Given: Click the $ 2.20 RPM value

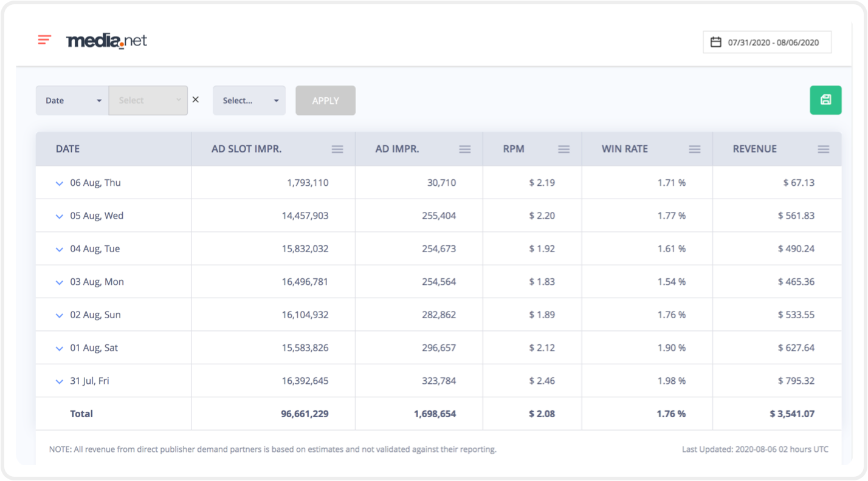Looking at the screenshot, I should pos(542,216).
